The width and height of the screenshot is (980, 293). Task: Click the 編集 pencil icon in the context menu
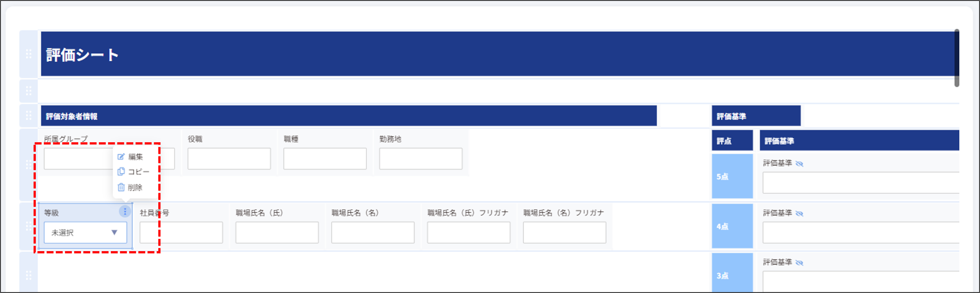tap(120, 156)
